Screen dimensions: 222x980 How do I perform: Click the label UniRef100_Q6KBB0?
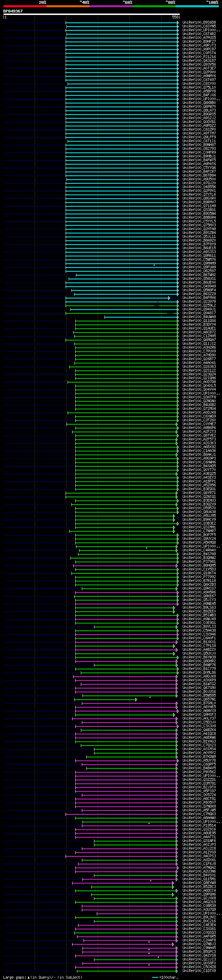pyautogui.click(x=199, y=103)
